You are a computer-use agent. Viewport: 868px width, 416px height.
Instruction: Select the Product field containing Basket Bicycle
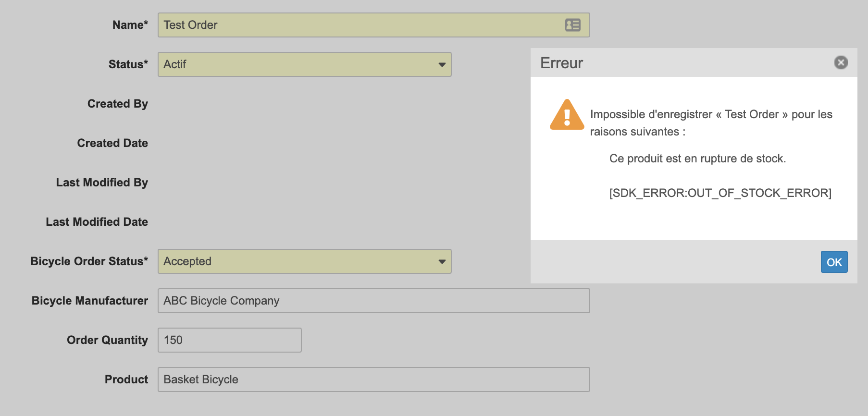(374, 379)
